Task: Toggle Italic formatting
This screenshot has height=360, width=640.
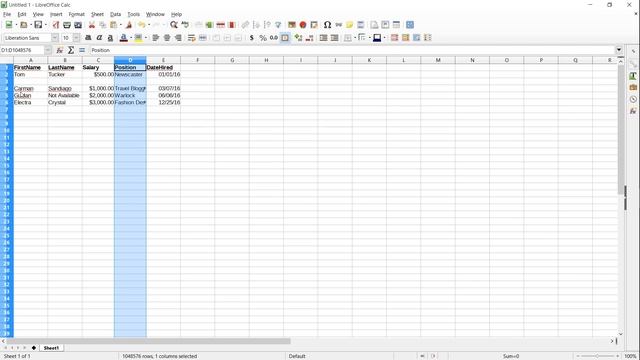Action: coord(99,38)
